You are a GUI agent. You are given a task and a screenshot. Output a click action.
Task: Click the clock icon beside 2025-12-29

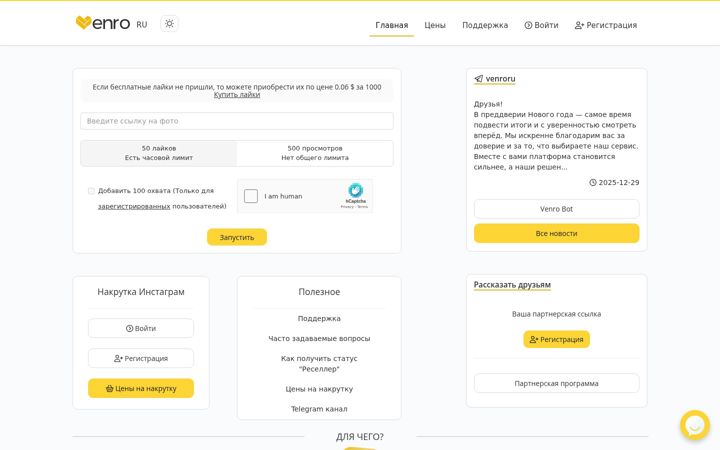click(x=593, y=182)
